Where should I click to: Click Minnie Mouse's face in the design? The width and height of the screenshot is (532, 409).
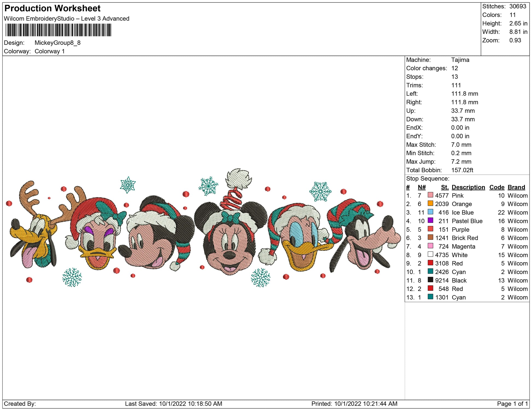pos(230,246)
